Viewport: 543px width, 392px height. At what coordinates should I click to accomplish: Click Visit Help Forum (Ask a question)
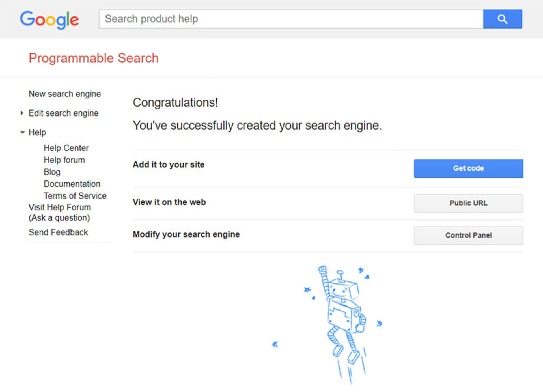60,212
